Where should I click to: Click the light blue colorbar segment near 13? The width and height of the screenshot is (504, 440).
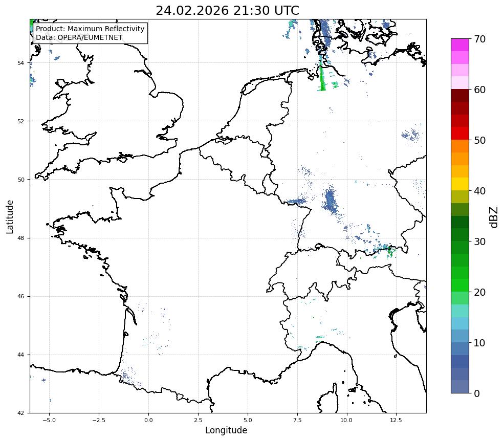460,324
